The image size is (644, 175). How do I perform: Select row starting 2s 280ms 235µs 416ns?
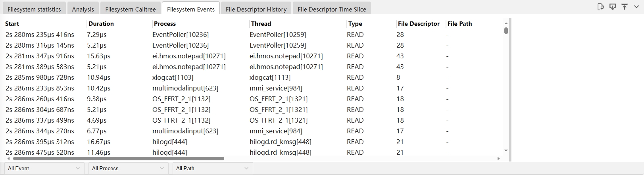(x=254, y=35)
